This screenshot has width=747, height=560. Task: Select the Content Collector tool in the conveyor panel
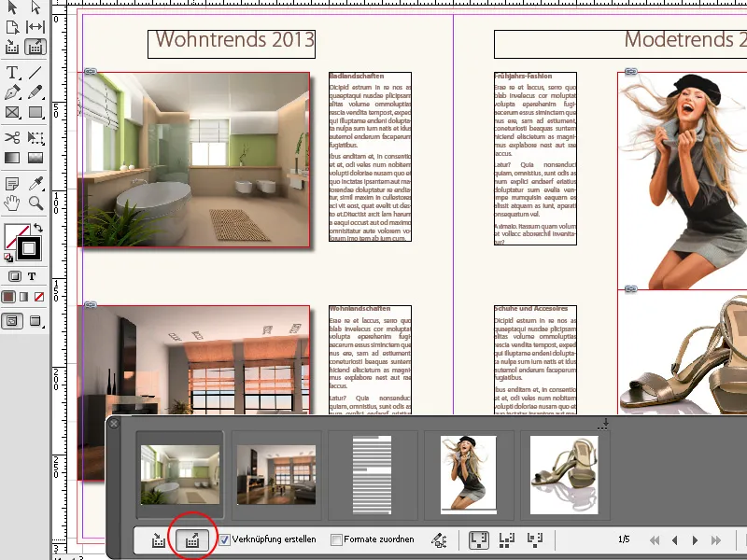point(157,539)
